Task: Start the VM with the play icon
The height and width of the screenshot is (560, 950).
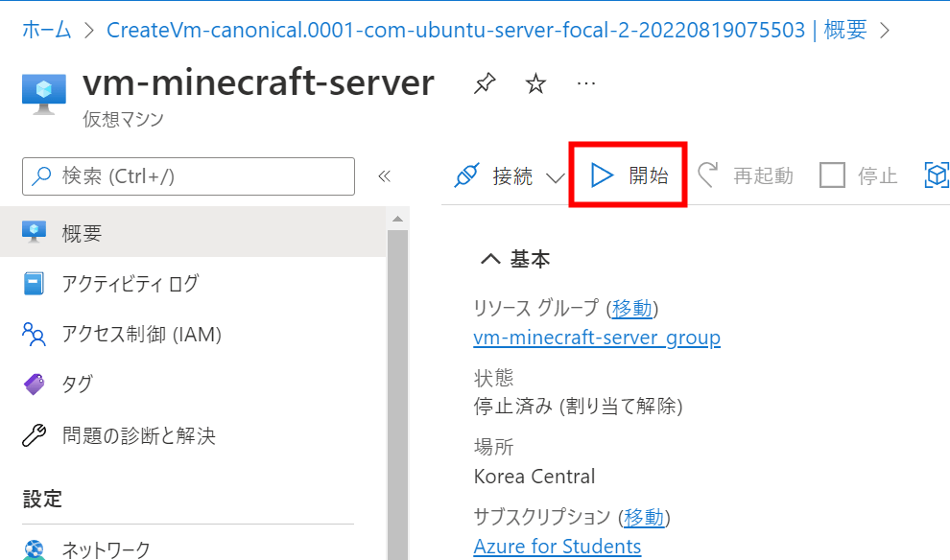Action: click(x=602, y=175)
